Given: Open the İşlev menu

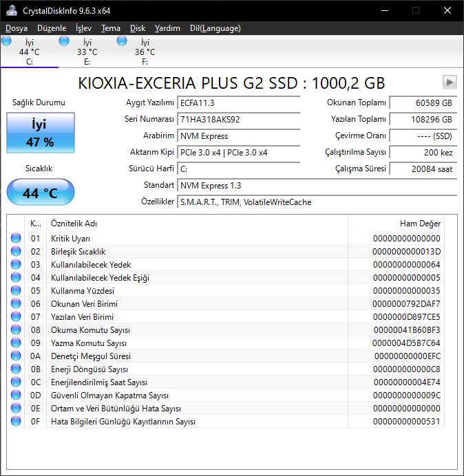Looking at the screenshot, I should pyautogui.click(x=83, y=28).
